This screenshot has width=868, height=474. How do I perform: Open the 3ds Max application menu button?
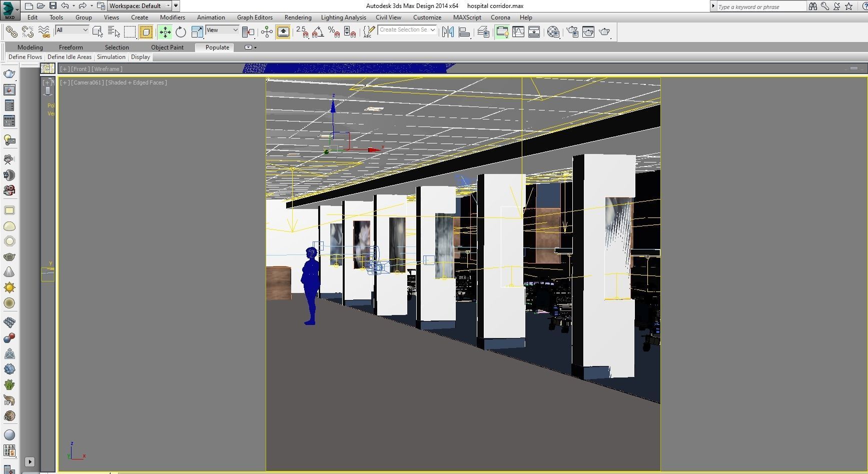[x=10, y=10]
